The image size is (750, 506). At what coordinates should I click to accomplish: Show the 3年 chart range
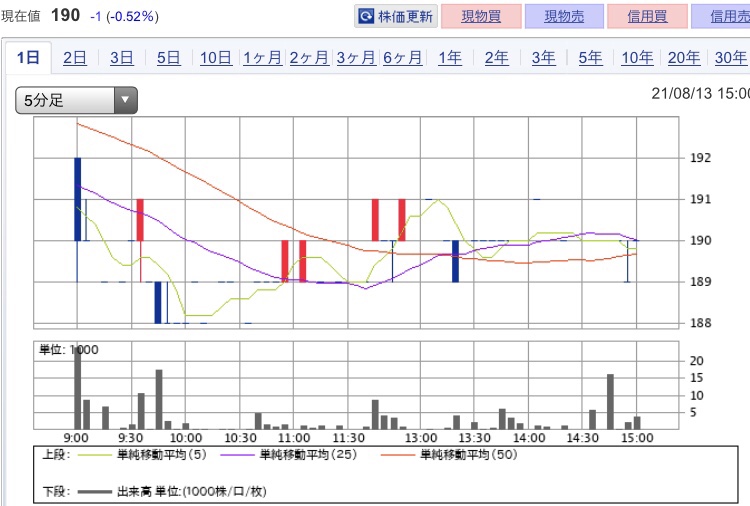tap(543, 58)
